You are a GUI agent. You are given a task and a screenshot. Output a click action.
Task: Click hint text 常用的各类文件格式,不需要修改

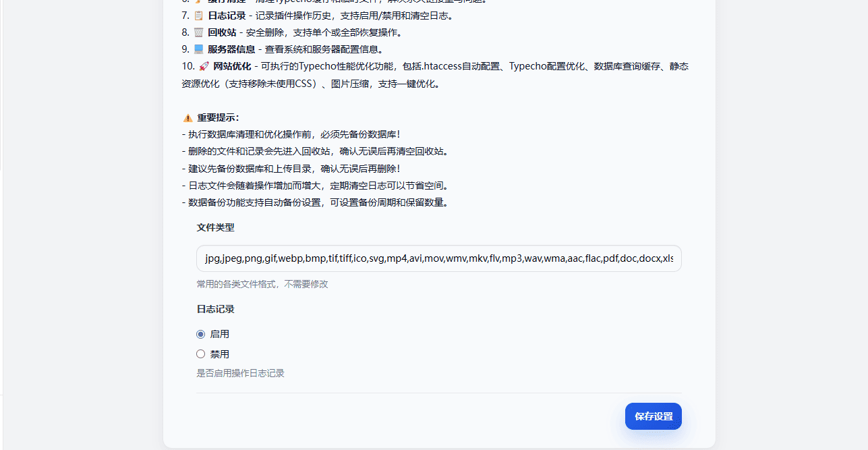click(x=262, y=284)
